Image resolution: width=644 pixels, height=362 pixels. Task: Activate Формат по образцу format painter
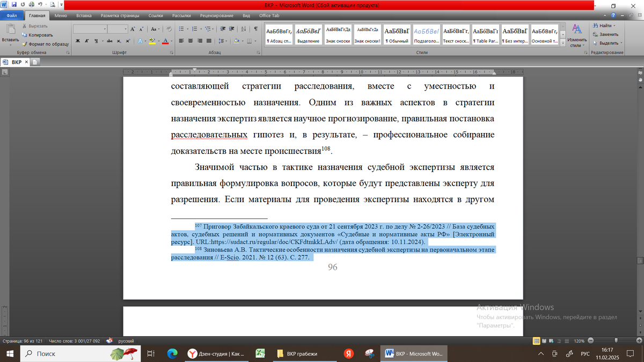pos(45,43)
